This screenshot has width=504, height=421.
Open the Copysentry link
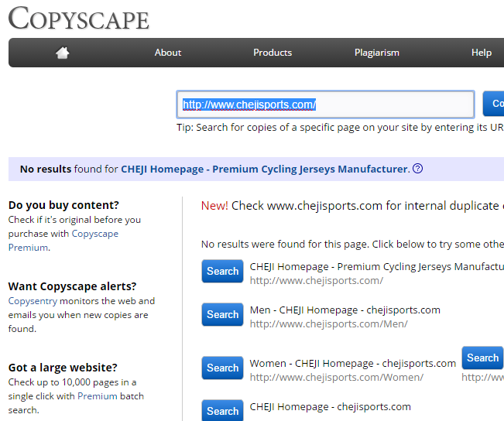33,301
